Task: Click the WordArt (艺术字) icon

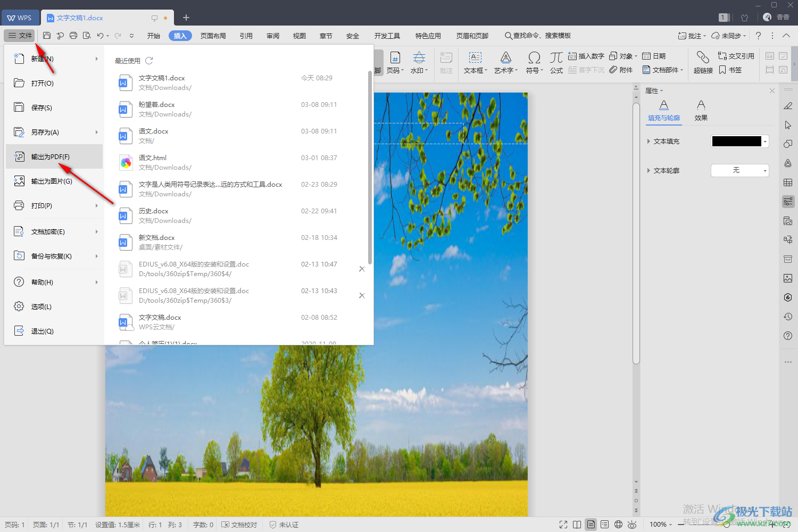Action: [x=505, y=62]
